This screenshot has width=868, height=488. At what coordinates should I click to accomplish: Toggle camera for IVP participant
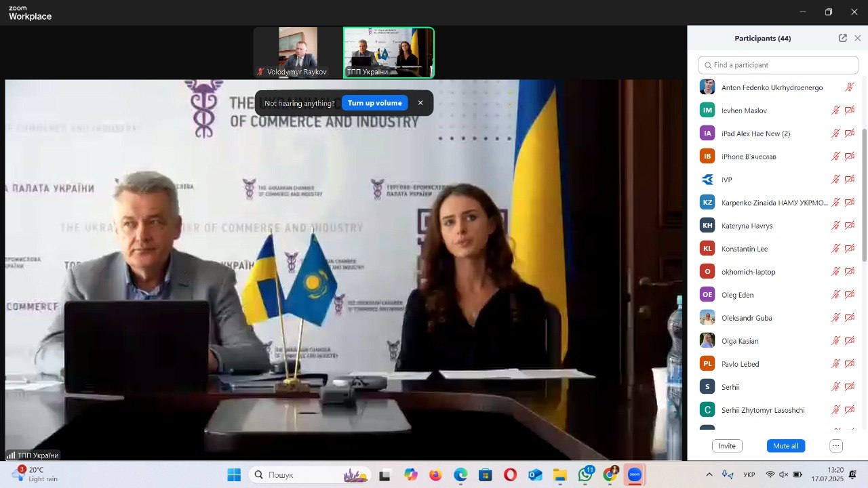[850, 180]
